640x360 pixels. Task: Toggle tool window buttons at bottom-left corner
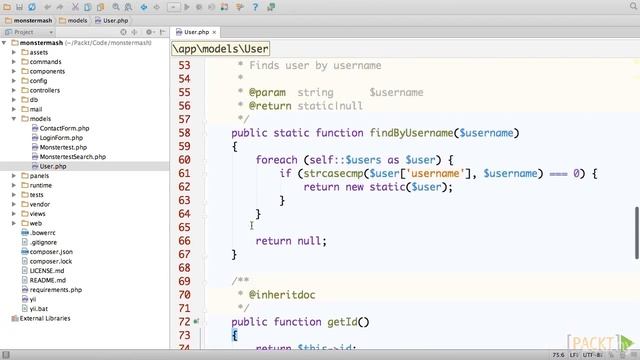(x=6, y=355)
